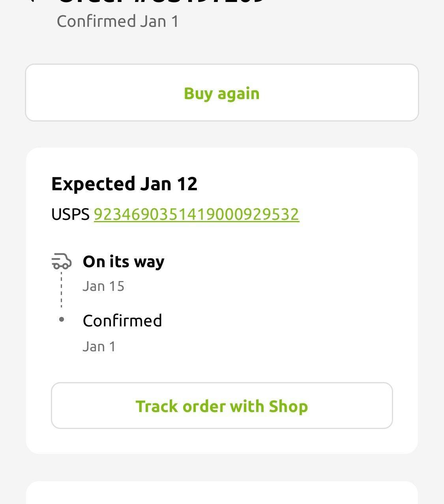Click the Jan 15 shipping date
The image size is (444, 504).
[x=103, y=286]
